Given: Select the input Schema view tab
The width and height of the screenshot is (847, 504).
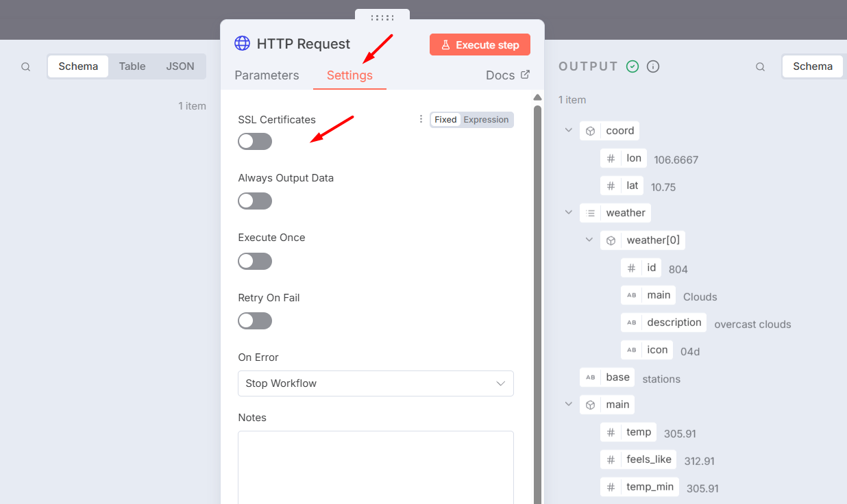Looking at the screenshot, I should click(78, 66).
